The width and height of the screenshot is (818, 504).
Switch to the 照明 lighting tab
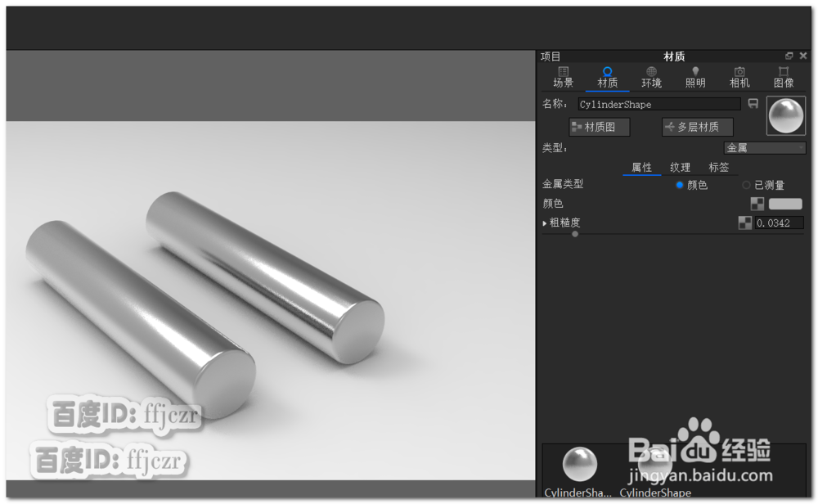(x=694, y=77)
